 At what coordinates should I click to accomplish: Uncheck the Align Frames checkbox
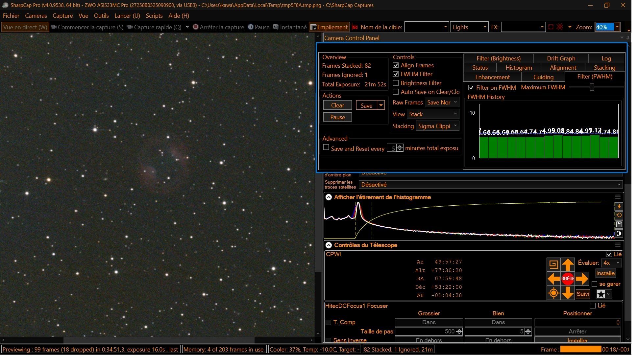point(396,65)
